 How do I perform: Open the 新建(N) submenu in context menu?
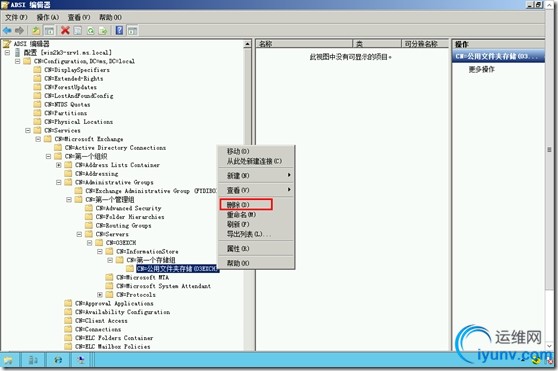pyautogui.click(x=256, y=175)
